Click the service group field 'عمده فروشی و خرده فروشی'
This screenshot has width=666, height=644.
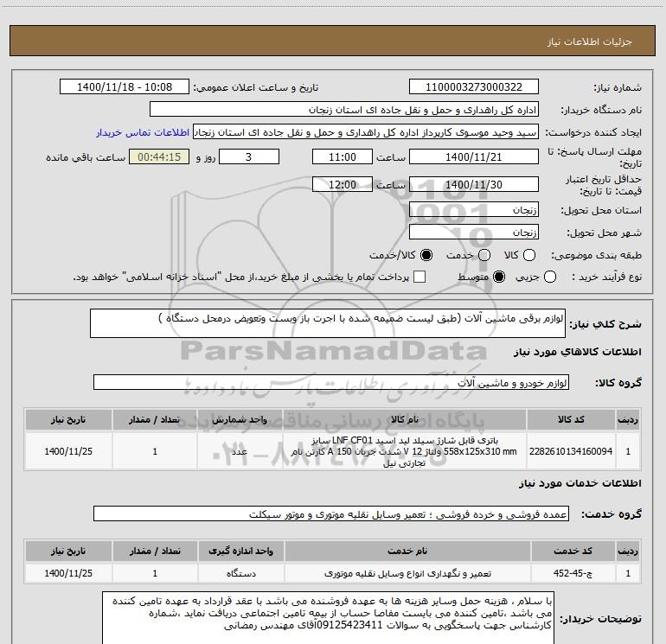click(331, 514)
